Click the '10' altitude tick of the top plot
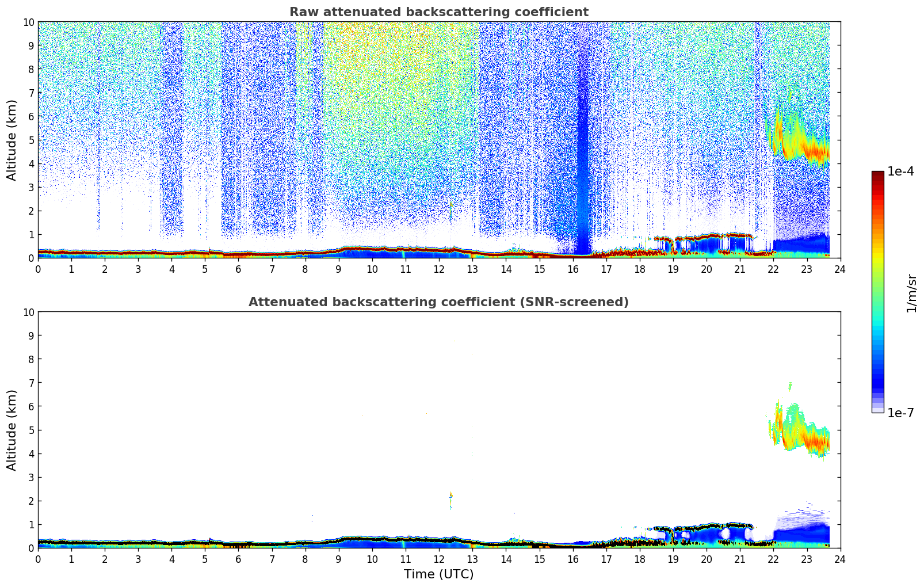The width and height of the screenshot is (924, 587). pyautogui.click(x=29, y=22)
